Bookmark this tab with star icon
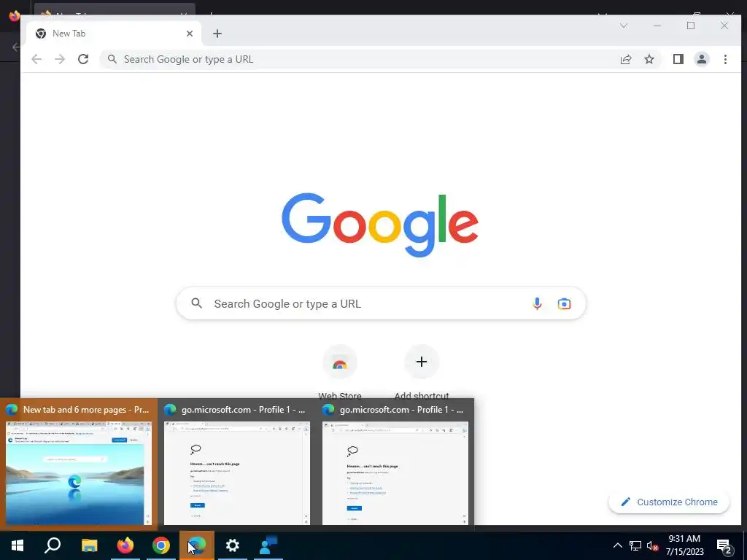Image resolution: width=747 pixels, height=560 pixels. click(649, 59)
